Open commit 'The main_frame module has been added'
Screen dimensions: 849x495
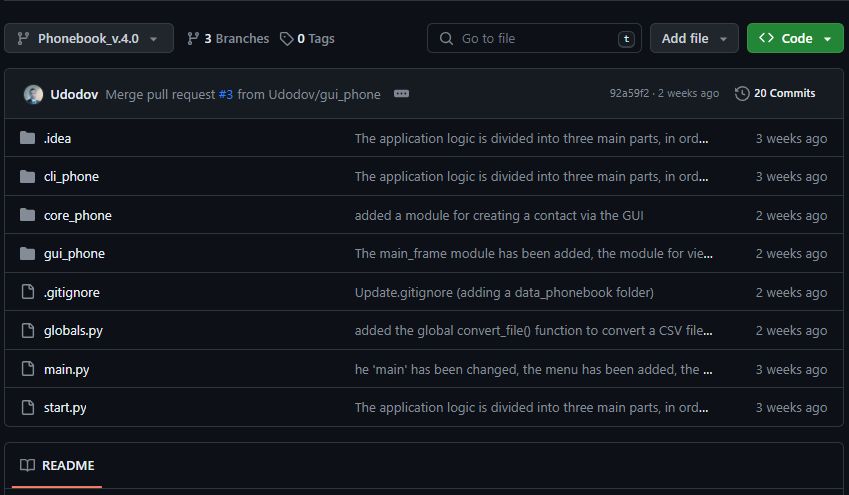pos(533,253)
